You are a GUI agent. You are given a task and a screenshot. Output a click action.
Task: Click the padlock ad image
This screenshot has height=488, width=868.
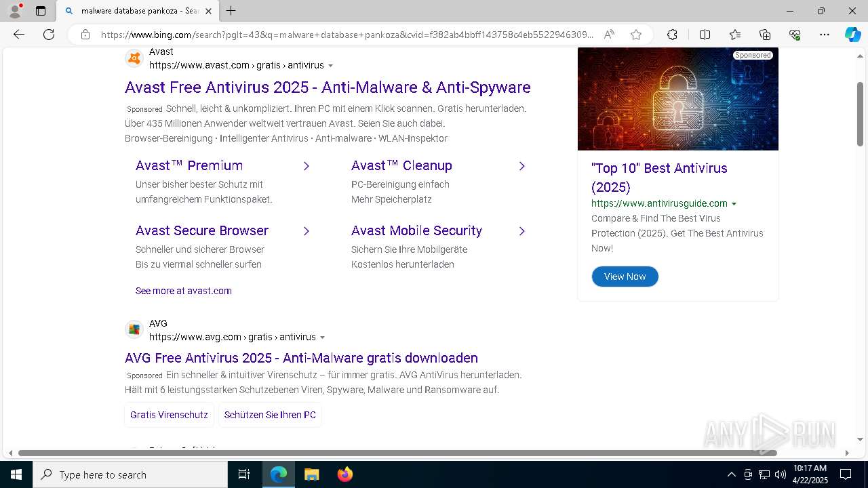coord(678,99)
